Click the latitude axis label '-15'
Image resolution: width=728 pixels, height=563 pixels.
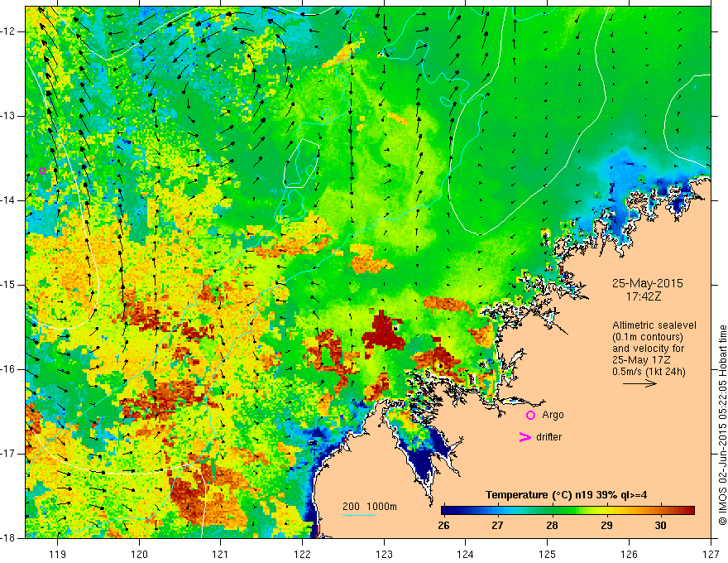pos(9,285)
